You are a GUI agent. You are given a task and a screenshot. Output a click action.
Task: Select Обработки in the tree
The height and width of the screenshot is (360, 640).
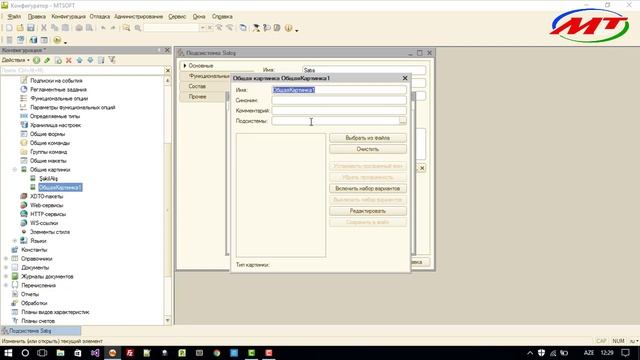pos(34,303)
